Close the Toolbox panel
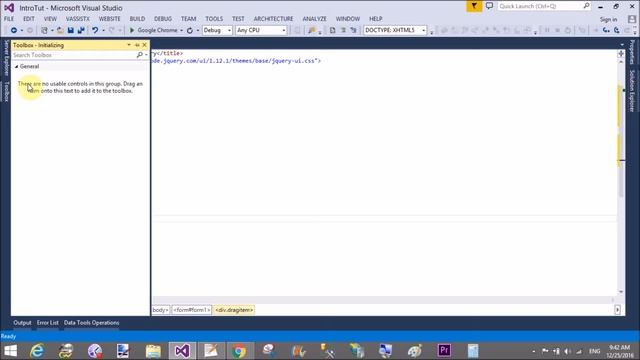640x360 pixels. pyautogui.click(x=144, y=45)
